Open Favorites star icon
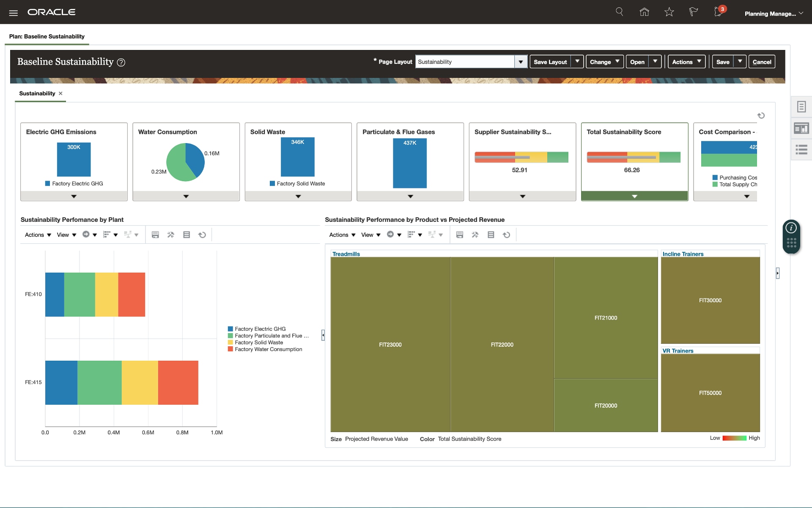The image size is (812, 508). [669, 12]
